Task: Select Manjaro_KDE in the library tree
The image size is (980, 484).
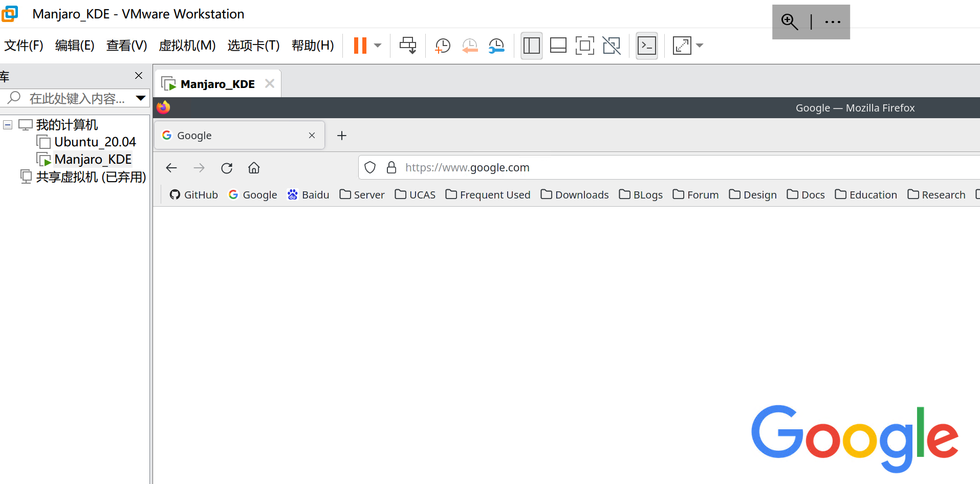Action: (93, 159)
